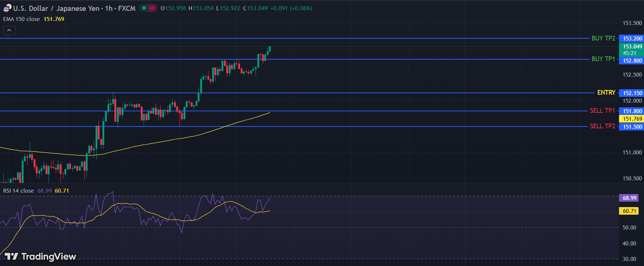644x266 pixels.
Task: Click the SELL TP2 line label
Action: click(x=602, y=126)
